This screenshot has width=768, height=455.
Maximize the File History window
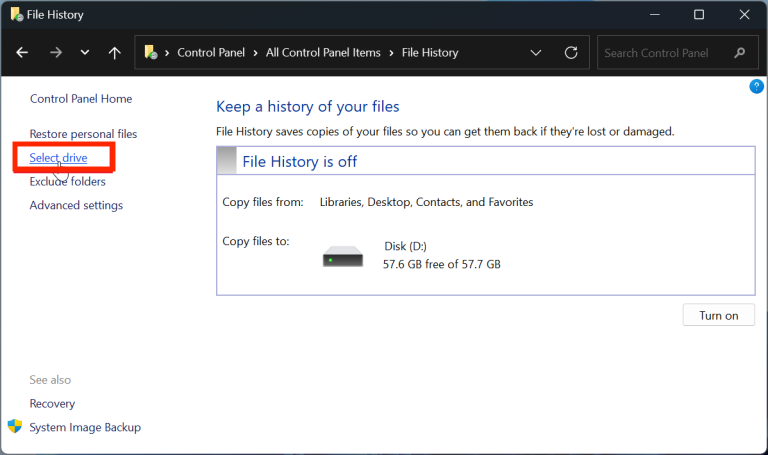coord(699,15)
